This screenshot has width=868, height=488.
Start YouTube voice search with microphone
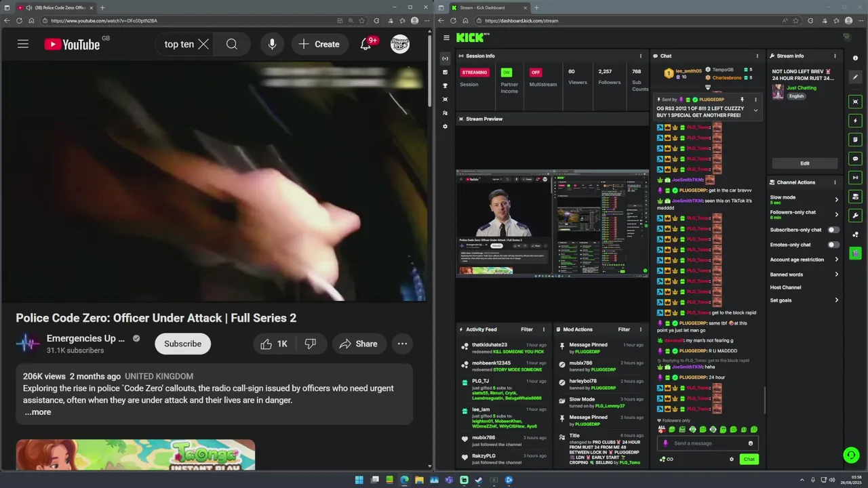[x=272, y=44]
